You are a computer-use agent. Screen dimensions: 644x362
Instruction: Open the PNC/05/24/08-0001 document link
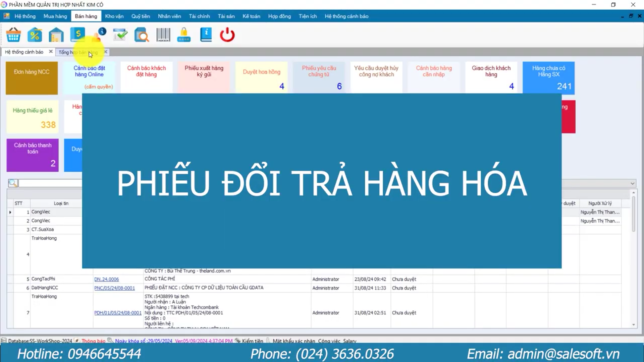click(x=114, y=288)
